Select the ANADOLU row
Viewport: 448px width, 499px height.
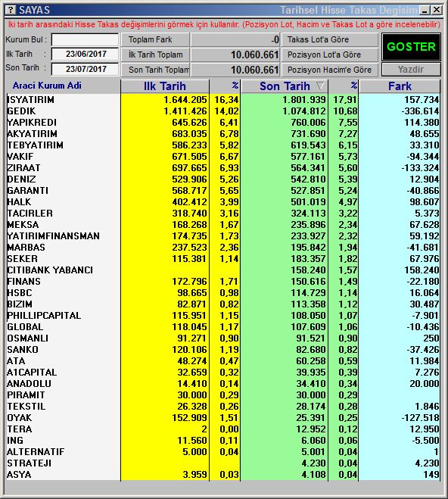[223, 383]
